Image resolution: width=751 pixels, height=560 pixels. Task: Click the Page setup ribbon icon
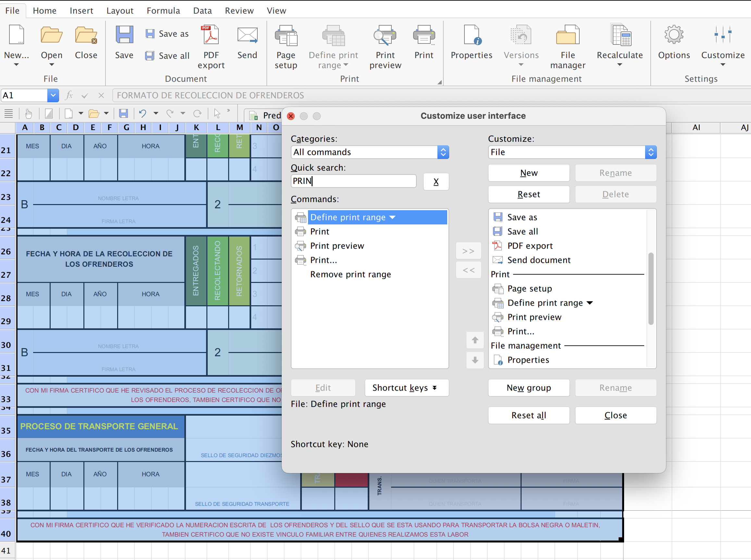coord(286,36)
